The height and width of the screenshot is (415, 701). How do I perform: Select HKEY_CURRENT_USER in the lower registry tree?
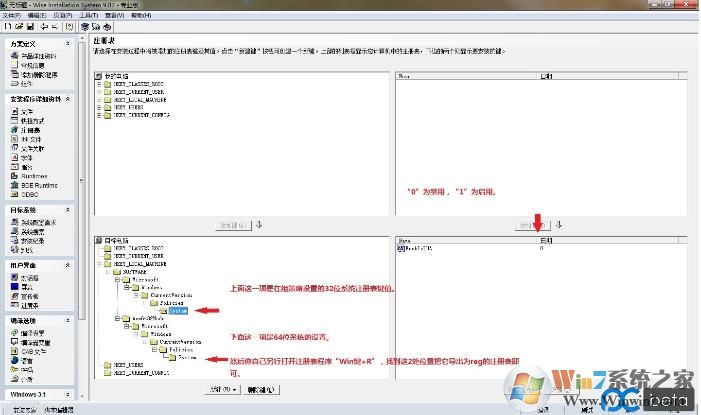click(139, 256)
